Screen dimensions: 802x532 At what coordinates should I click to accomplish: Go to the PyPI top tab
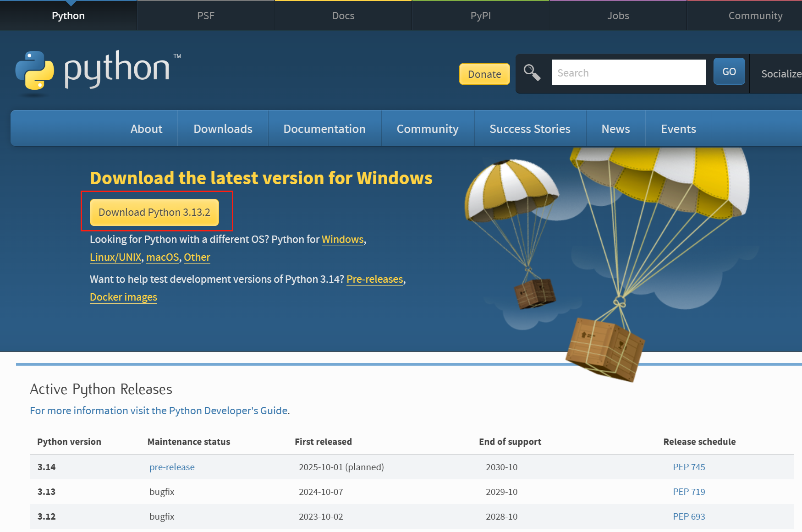click(x=481, y=16)
